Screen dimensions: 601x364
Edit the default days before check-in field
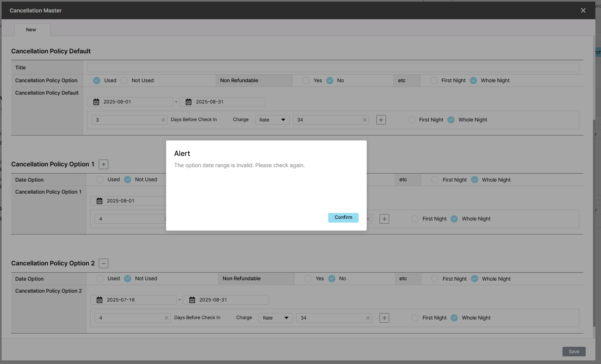[129, 120]
